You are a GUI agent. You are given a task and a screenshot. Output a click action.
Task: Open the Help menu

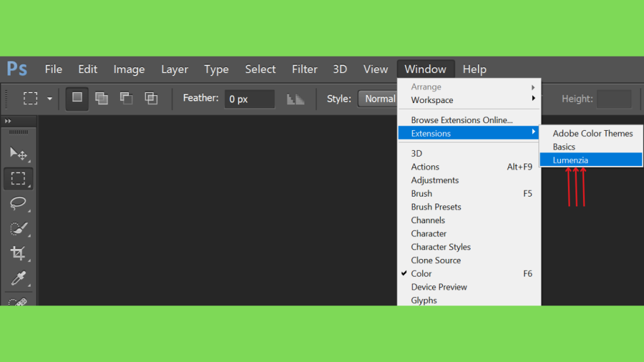474,69
